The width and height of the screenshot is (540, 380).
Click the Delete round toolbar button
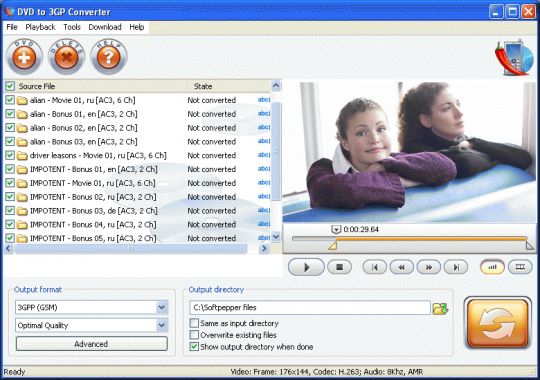66,57
